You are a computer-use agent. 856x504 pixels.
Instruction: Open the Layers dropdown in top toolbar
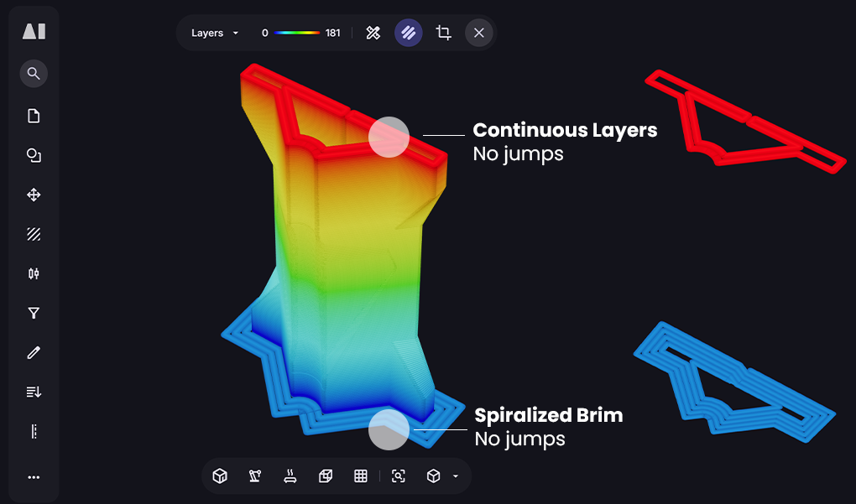pyautogui.click(x=215, y=33)
